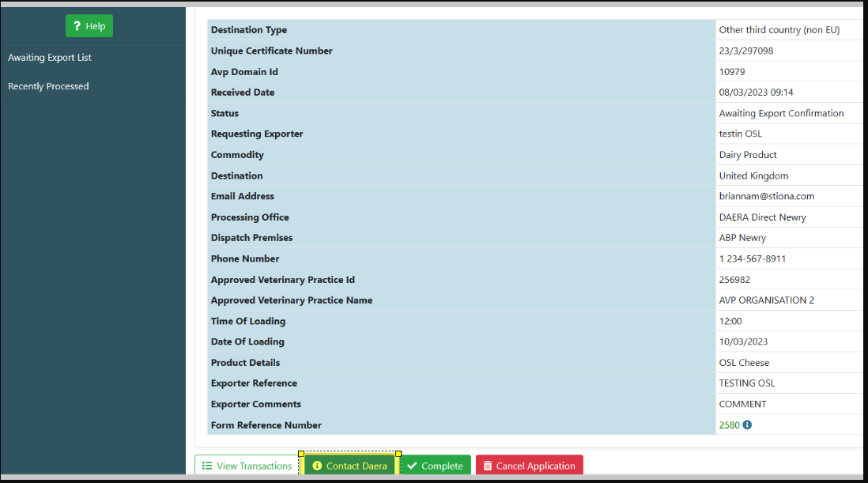The height and width of the screenshot is (483, 868).
Task: Click the DAERA Direct Newry processing office
Action: point(762,217)
